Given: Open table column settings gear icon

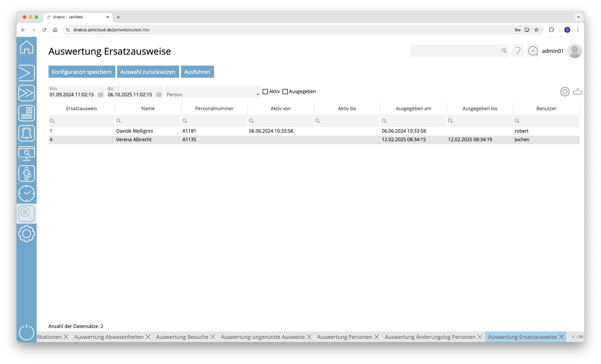Looking at the screenshot, I should 565,92.
